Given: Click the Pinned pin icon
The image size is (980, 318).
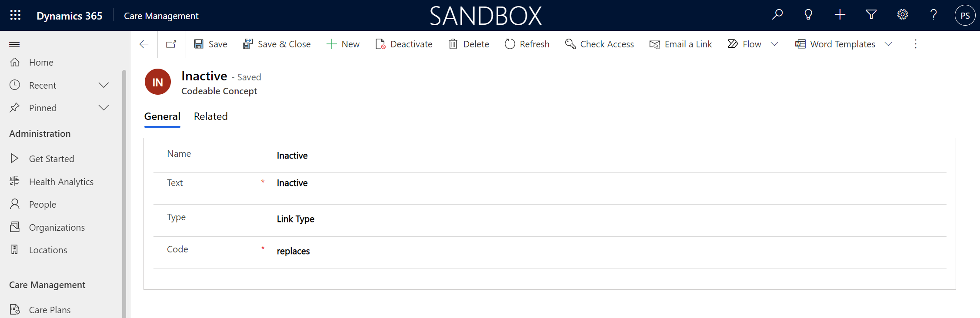Looking at the screenshot, I should (15, 107).
